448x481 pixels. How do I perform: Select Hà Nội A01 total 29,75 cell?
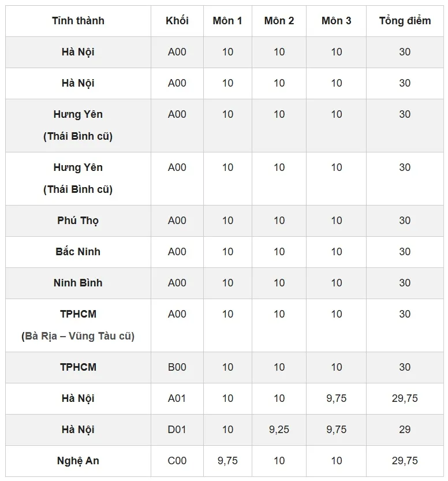405,398
